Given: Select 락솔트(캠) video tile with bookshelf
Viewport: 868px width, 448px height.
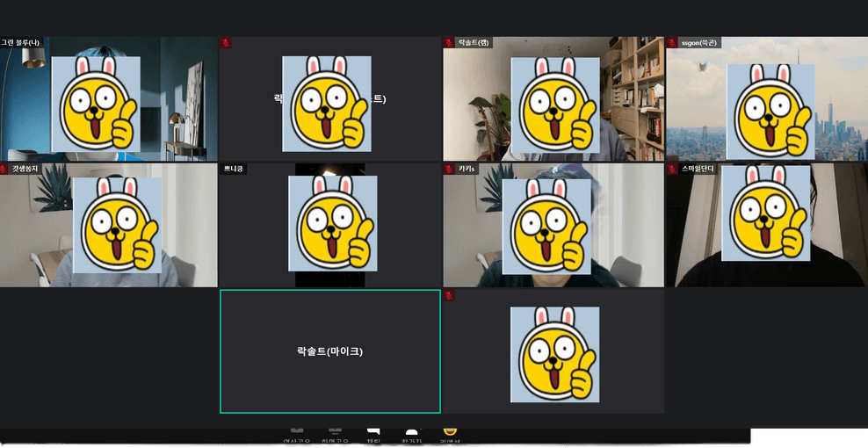Looking at the screenshot, I should click(553, 99).
